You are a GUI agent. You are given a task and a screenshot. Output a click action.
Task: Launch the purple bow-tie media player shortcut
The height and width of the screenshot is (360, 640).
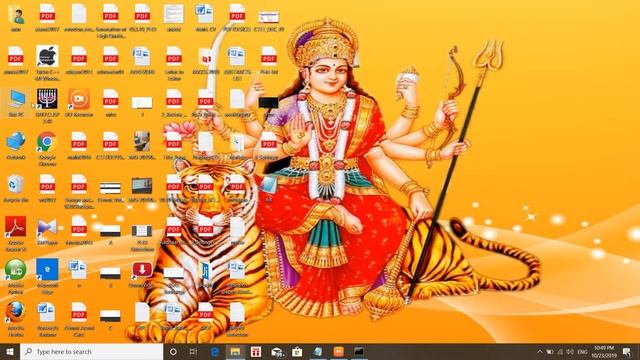pyautogui.click(x=47, y=227)
